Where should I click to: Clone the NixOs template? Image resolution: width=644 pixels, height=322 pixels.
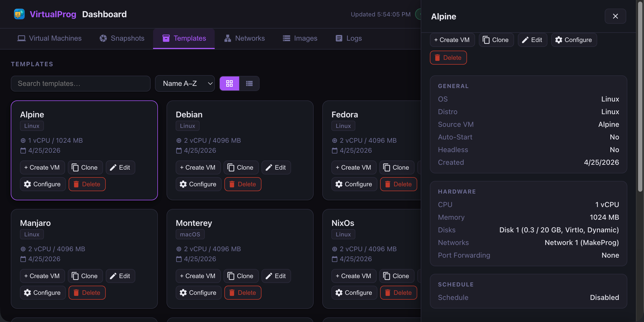click(x=397, y=276)
